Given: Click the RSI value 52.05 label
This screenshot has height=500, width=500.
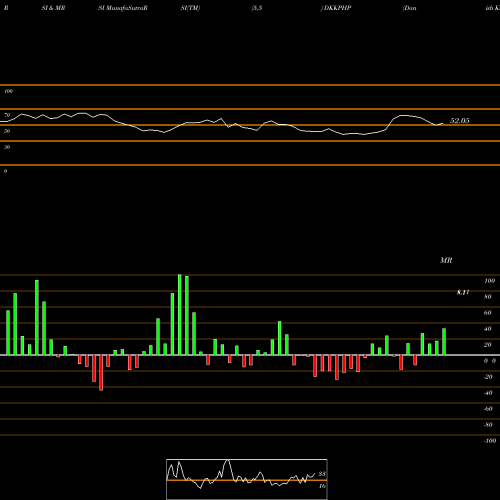Looking at the screenshot, I should (460, 121).
